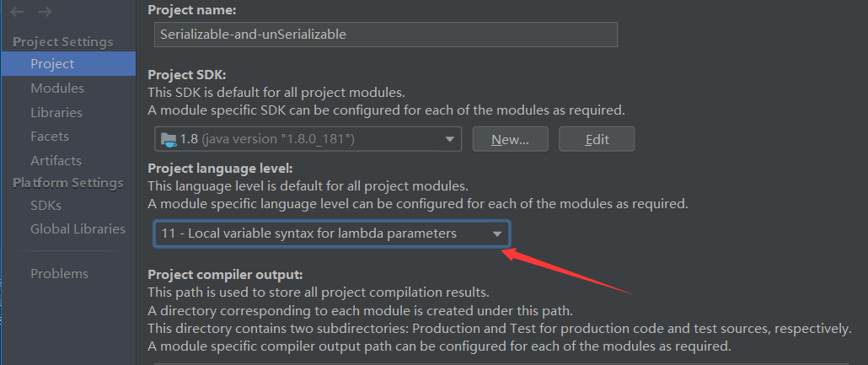Open the Project SDK dropdown arrow
Screen dimensions: 868x365
449,139
